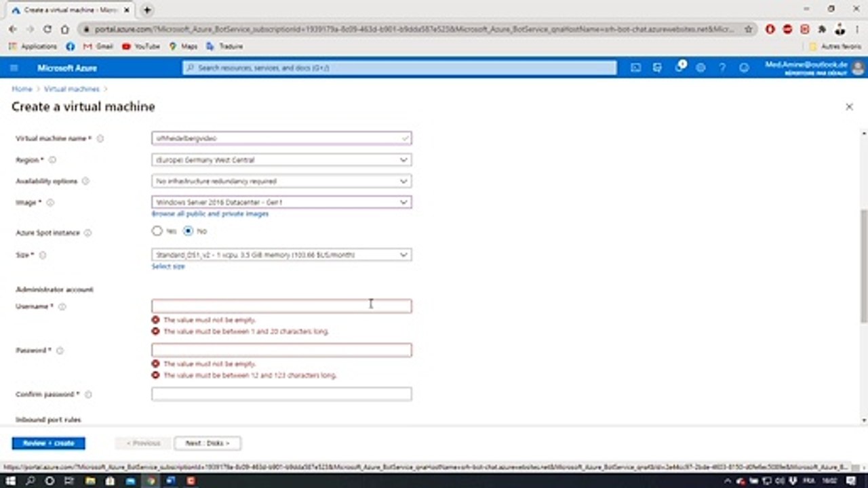Show info tooltip for Username
The image size is (868, 488).
(62, 307)
